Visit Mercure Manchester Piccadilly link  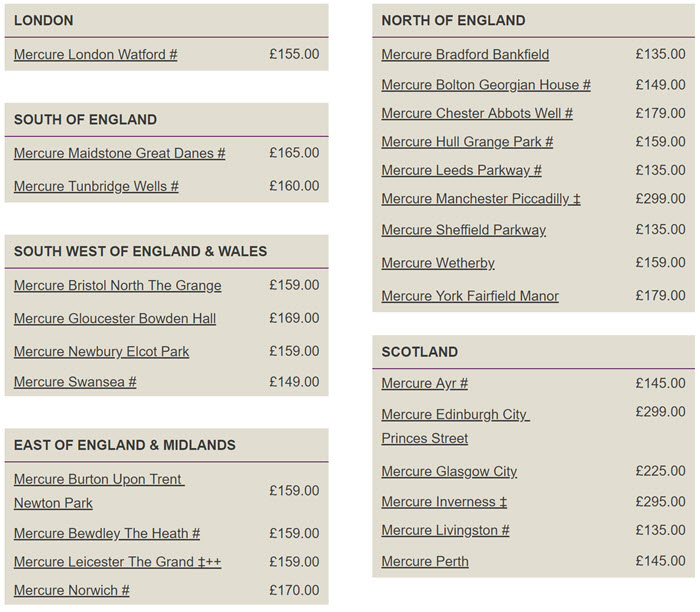pyautogui.click(x=481, y=199)
